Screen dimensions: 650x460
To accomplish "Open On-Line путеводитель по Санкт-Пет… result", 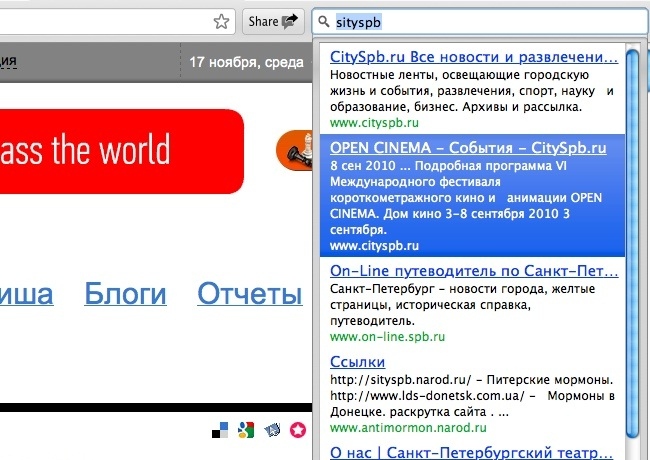I will coord(474,271).
